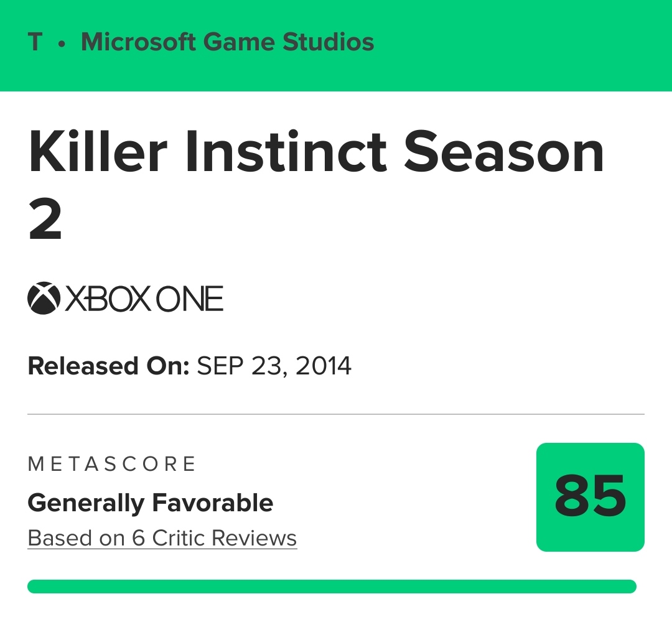Click the green score distribution bar
Screen dimensions: 672x617
(332, 587)
